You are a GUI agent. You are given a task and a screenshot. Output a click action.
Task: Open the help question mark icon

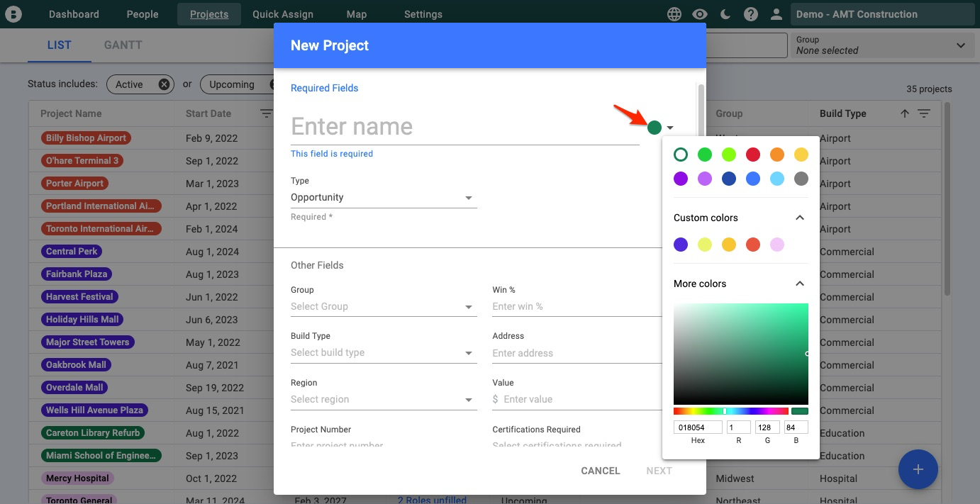751,14
